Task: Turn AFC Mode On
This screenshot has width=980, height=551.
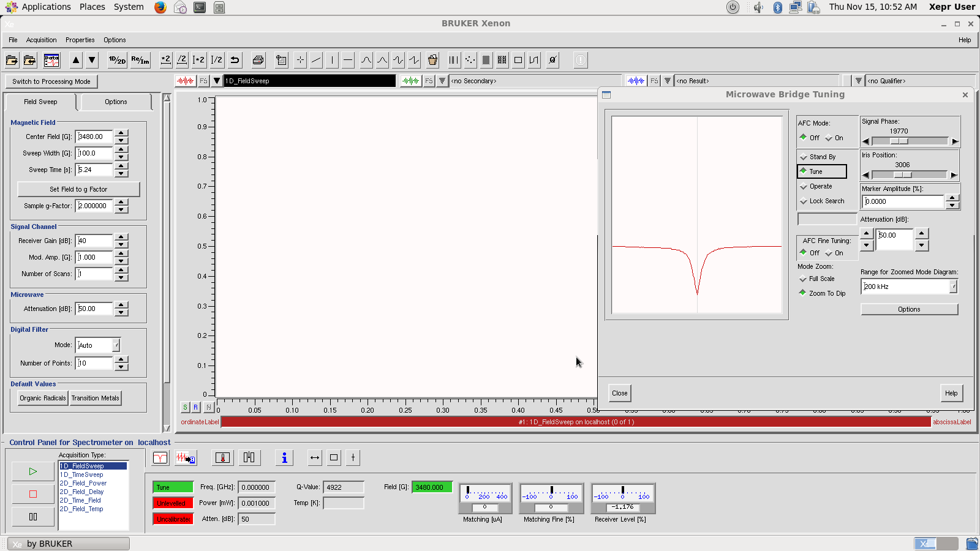Action: 829,138
